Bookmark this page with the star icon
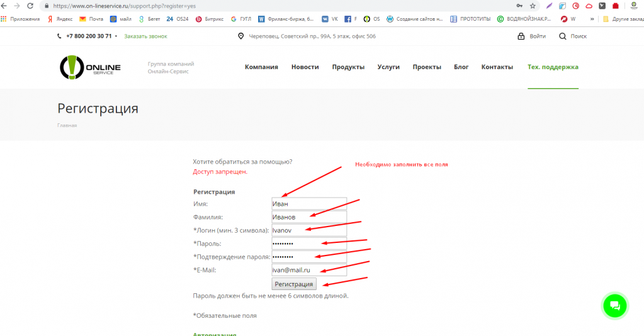The width and height of the screenshot is (644, 336). pos(533,6)
